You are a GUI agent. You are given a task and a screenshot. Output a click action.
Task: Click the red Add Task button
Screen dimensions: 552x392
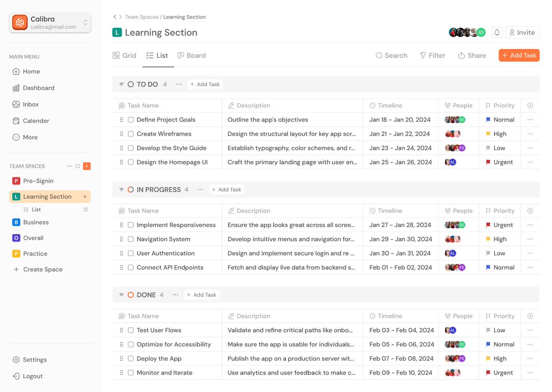[x=519, y=55]
